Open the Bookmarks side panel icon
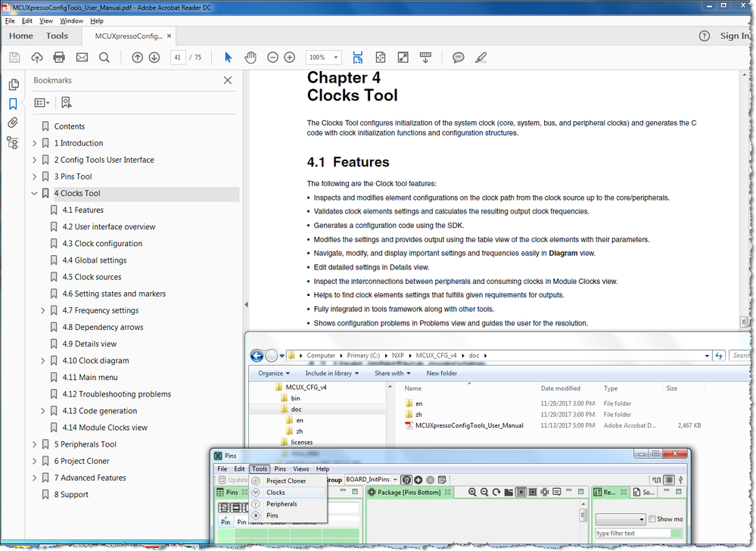This screenshot has width=756, height=551. (13, 104)
